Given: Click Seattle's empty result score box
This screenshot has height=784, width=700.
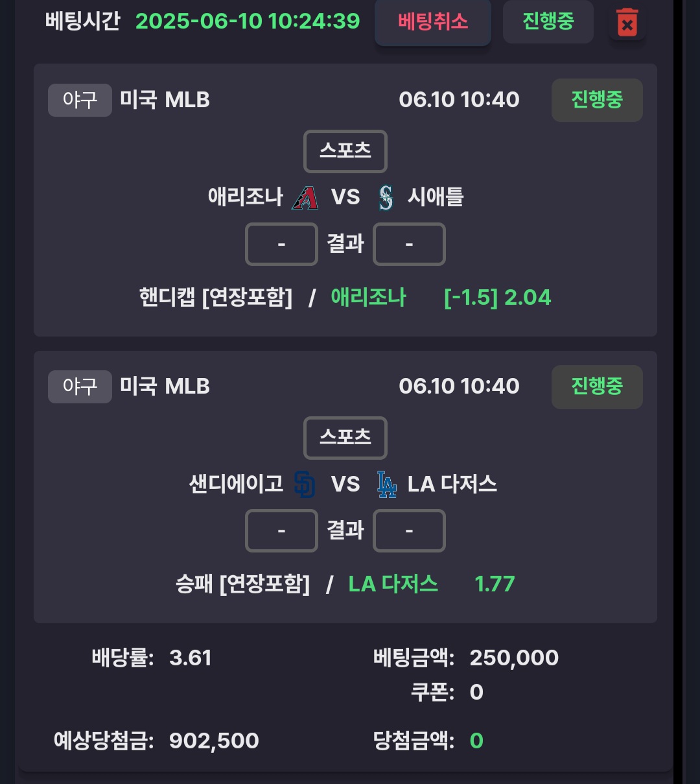Looking at the screenshot, I should coord(409,244).
